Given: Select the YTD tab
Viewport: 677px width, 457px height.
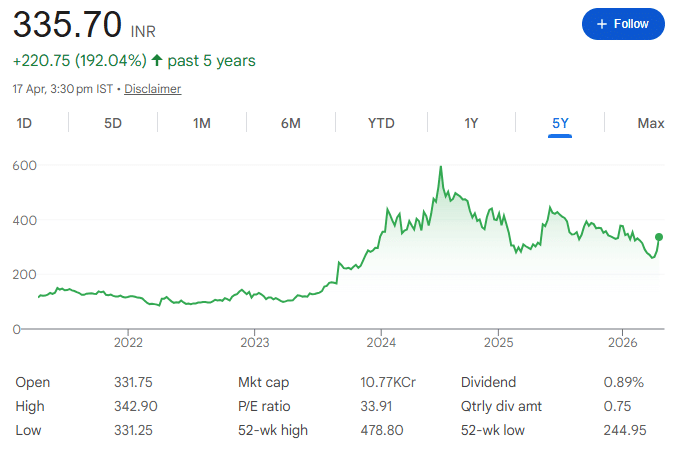Looking at the screenshot, I should pyautogui.click(x=381, y=123).
